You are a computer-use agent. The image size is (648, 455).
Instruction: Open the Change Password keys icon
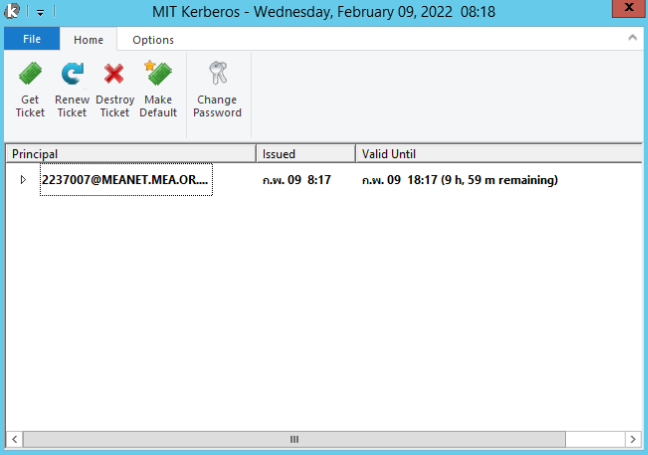(217, 76)
